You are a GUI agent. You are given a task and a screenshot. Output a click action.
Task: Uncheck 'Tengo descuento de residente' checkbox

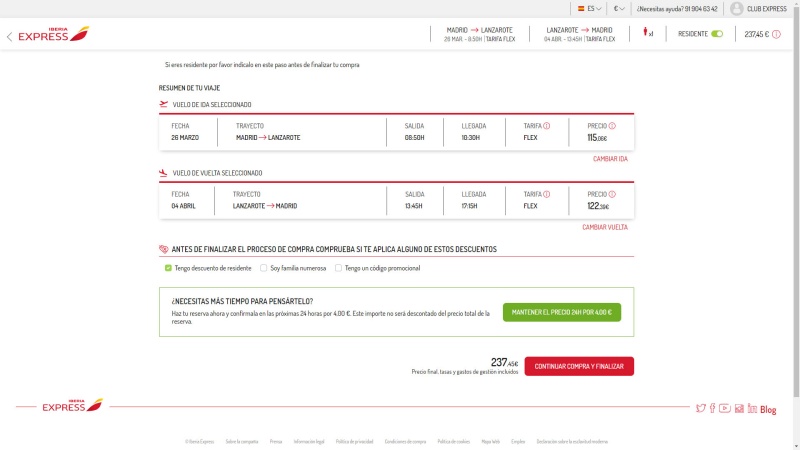point(168,268)
